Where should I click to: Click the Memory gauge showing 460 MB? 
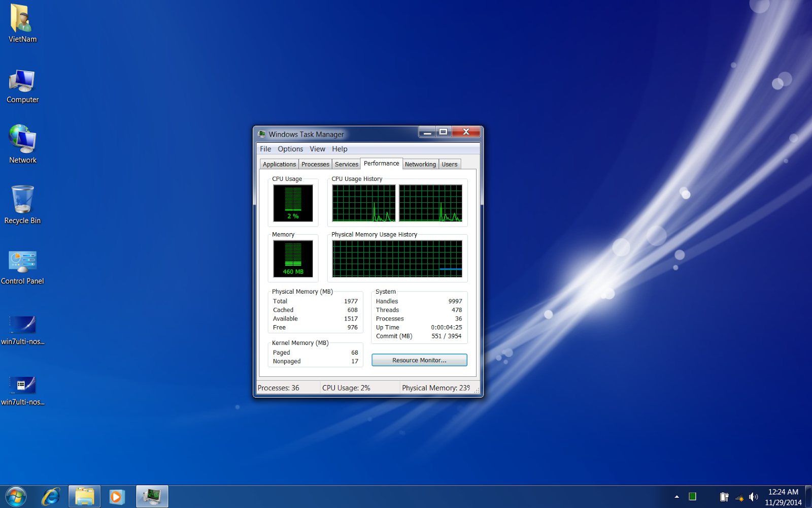(293, 259)
